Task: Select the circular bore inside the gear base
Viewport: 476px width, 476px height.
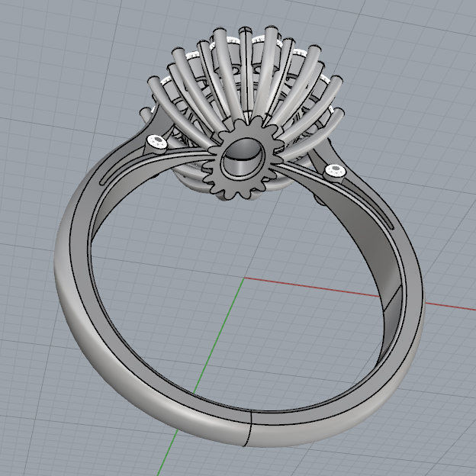Action: point(243,158)
